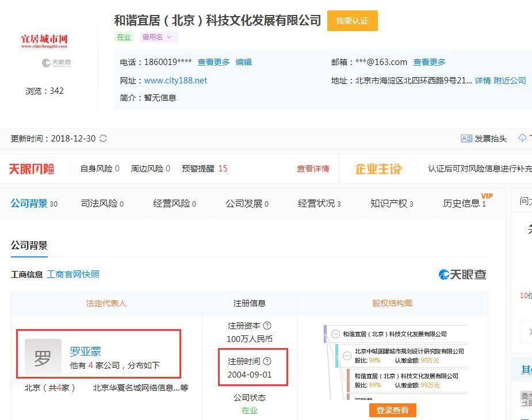Click 附近公司 link
Screen dimensions: 532x420
(510, 81)
